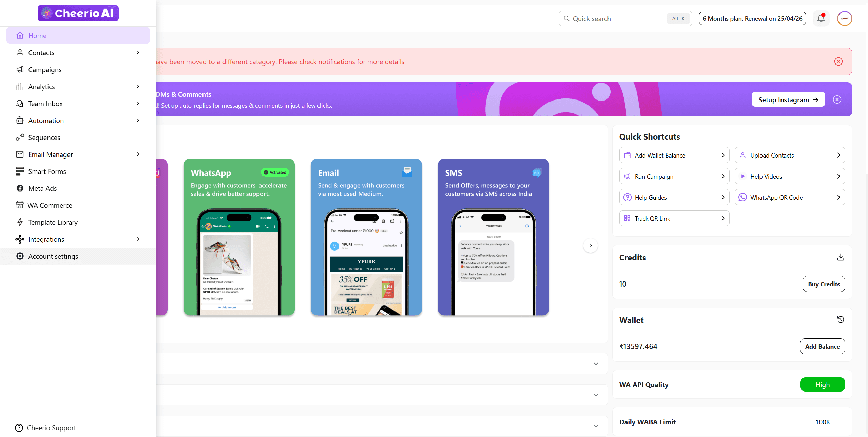Viewport: 868px width, 437px height.
Task: Select the WhatsApp channel card
Action: coord(239,237)
